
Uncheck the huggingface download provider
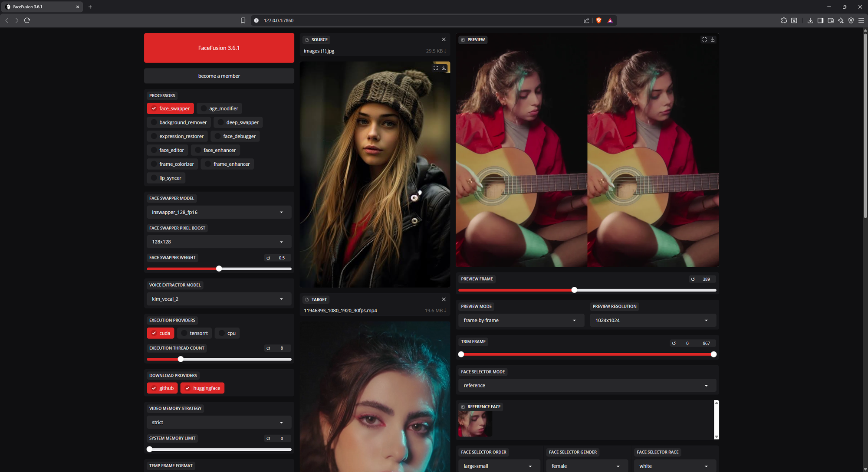(x=202, y=388)
